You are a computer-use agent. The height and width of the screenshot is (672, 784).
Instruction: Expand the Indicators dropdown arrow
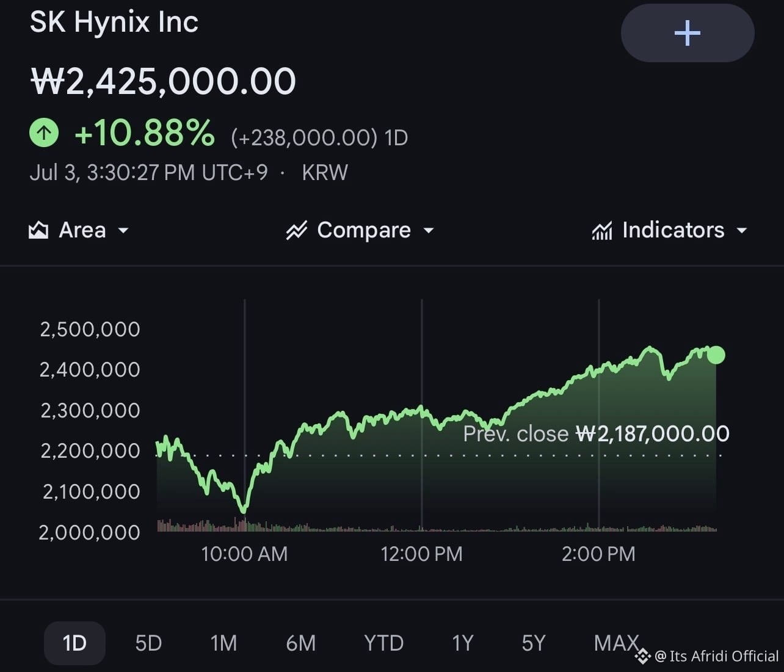tap(742, 231)
